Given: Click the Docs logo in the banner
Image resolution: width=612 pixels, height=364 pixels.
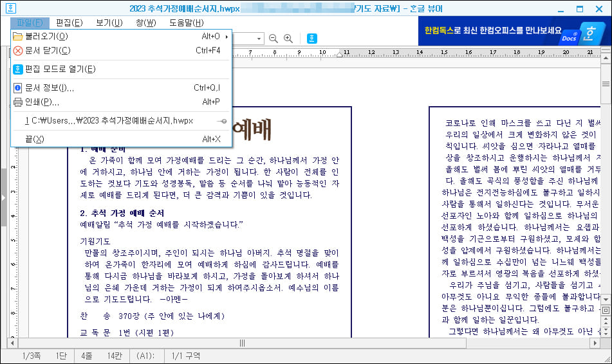Looking at the screenshot, I should tap(570, 37).
